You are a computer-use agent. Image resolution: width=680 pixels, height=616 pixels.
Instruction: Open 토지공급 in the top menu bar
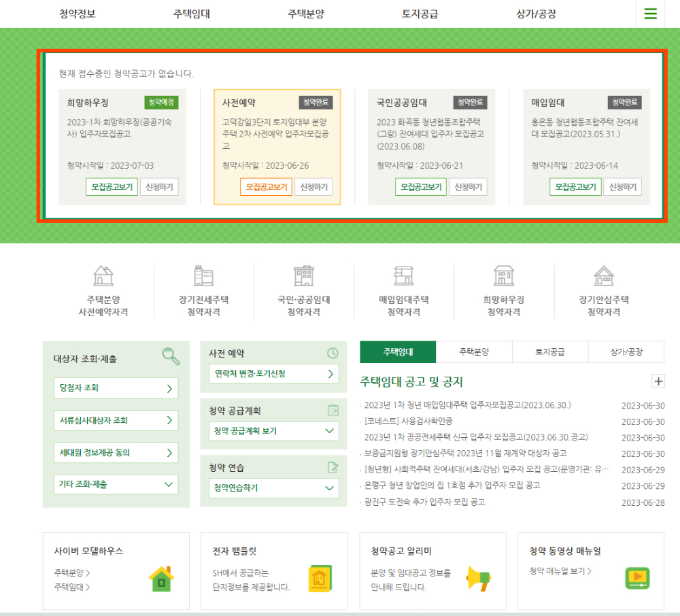pyautogui.click(x=420, y=14)
